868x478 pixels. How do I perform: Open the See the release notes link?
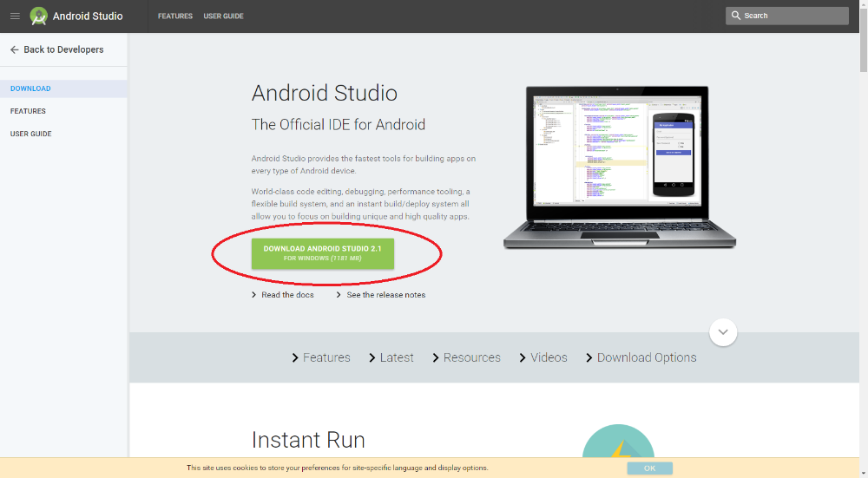point(381,295)
